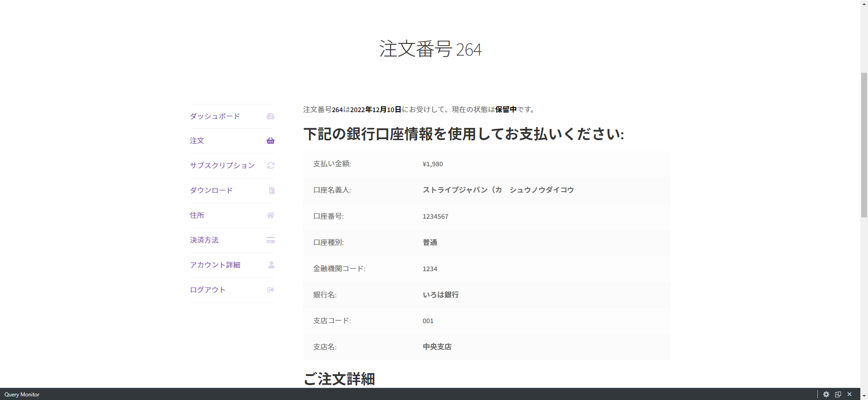Select ログアウト to sign out

[208, 290]
